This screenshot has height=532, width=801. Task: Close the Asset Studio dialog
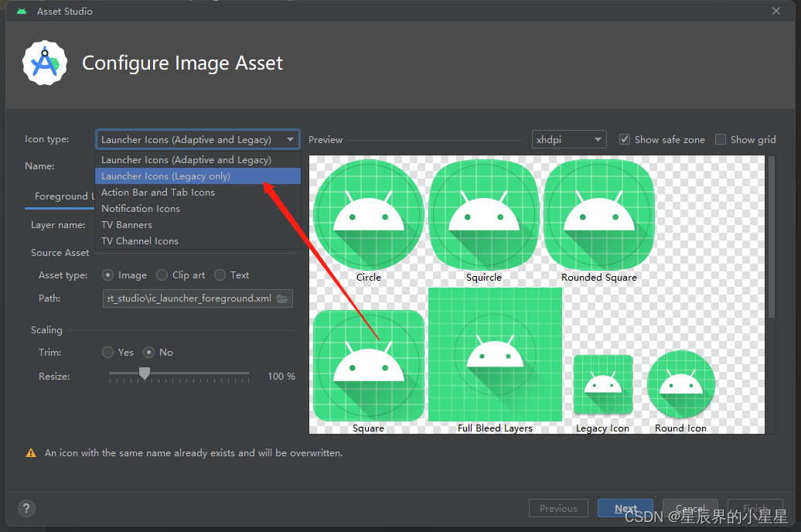point(776,11)
